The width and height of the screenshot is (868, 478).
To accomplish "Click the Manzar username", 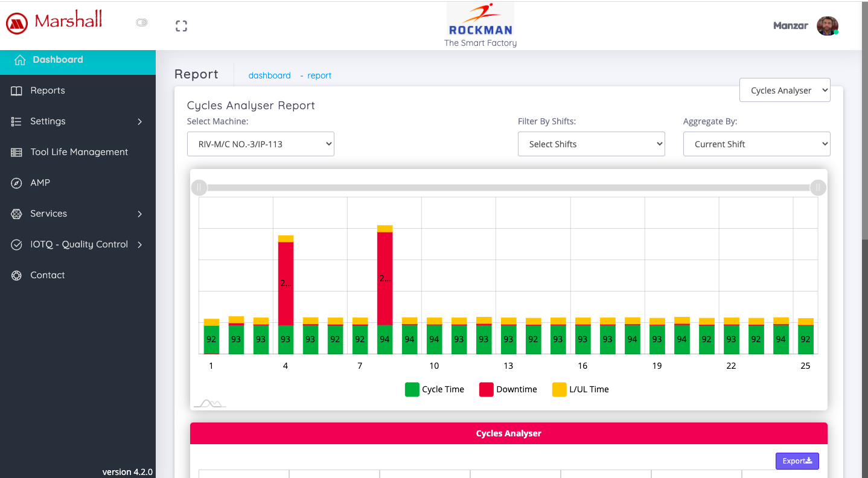I will (790, 25).
